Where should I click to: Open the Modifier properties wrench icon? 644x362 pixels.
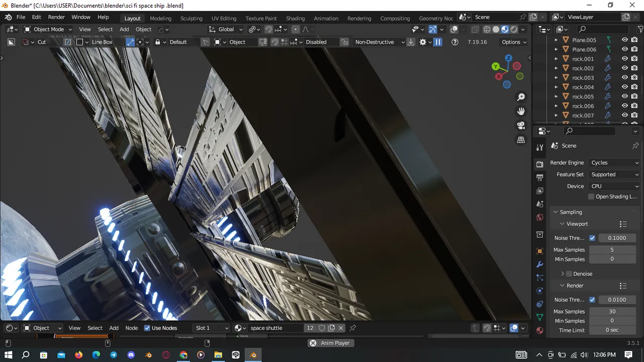540,264
